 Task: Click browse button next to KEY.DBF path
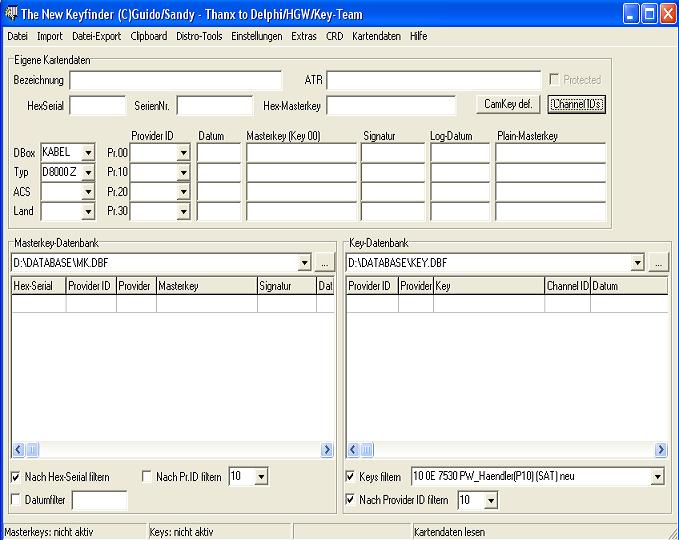[x=658, y=263]
